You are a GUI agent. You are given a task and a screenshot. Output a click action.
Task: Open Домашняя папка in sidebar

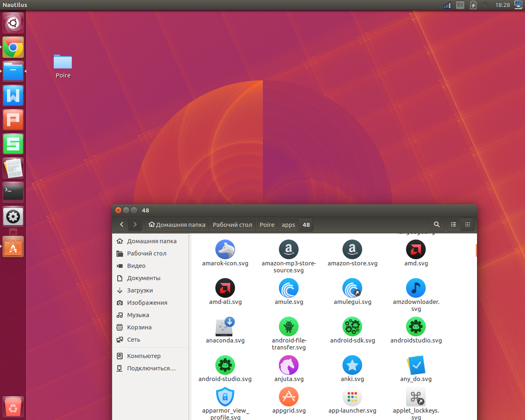[151, 241]
